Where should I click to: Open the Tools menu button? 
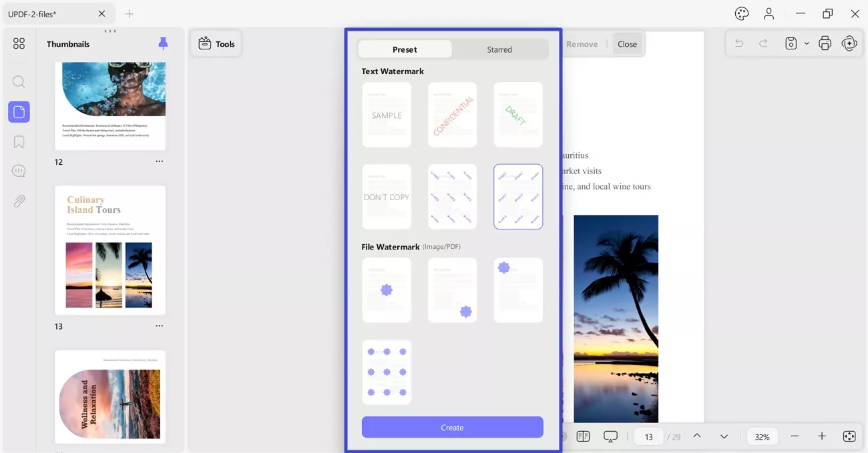click(x=216, y=44)
